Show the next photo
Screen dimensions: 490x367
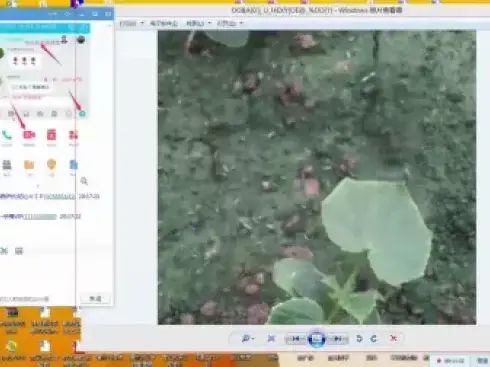(337, 339)
